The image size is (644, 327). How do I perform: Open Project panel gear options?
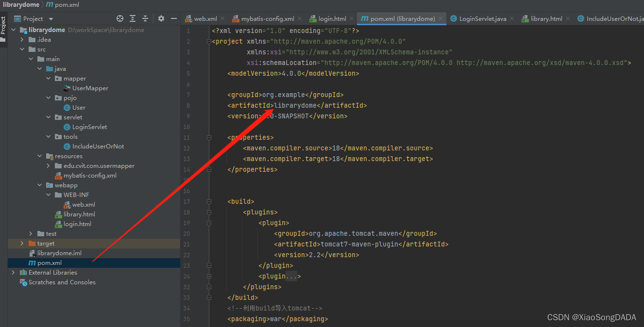(x=161, y=18)
